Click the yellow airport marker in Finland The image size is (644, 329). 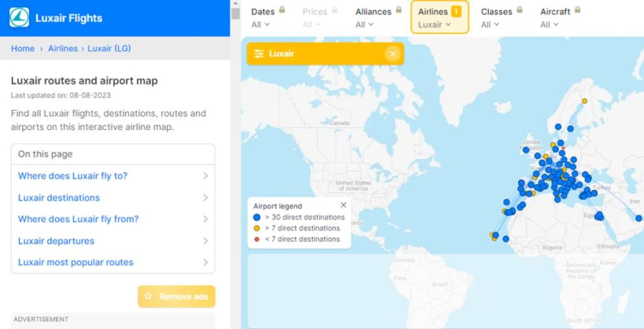584,101
